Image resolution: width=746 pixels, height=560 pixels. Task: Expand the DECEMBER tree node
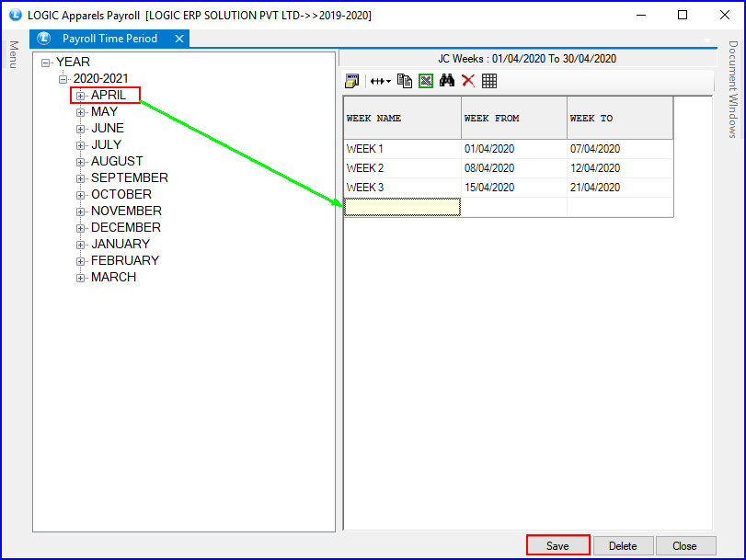point(80,228)
